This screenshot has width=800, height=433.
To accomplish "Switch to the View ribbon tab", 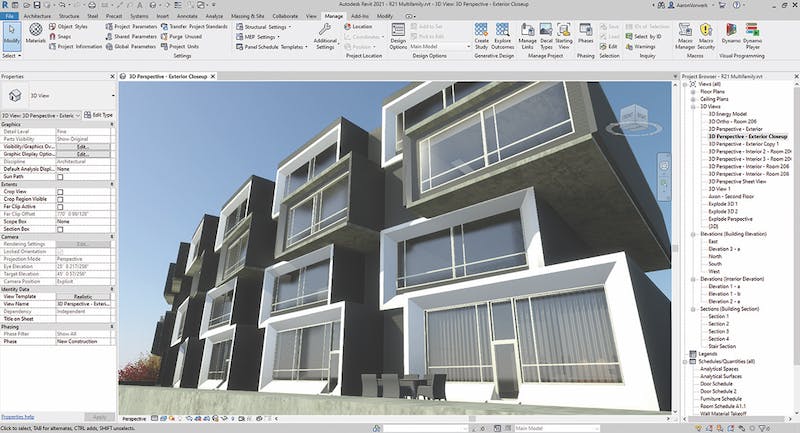I will coord(311,16).
